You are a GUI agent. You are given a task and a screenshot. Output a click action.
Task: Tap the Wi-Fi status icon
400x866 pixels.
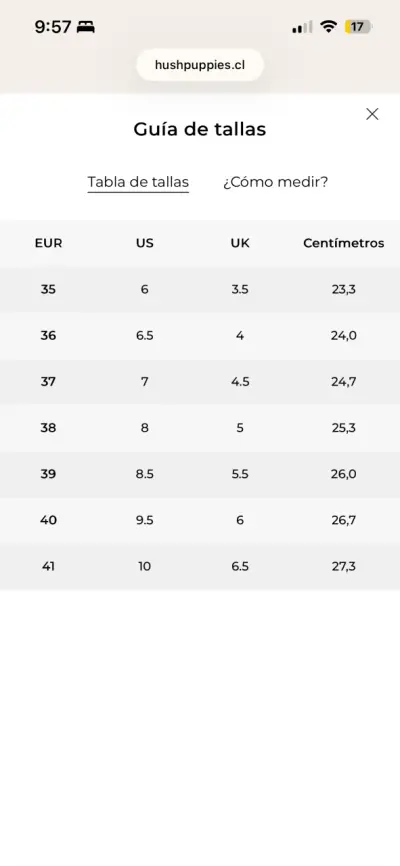coord(329,27)
